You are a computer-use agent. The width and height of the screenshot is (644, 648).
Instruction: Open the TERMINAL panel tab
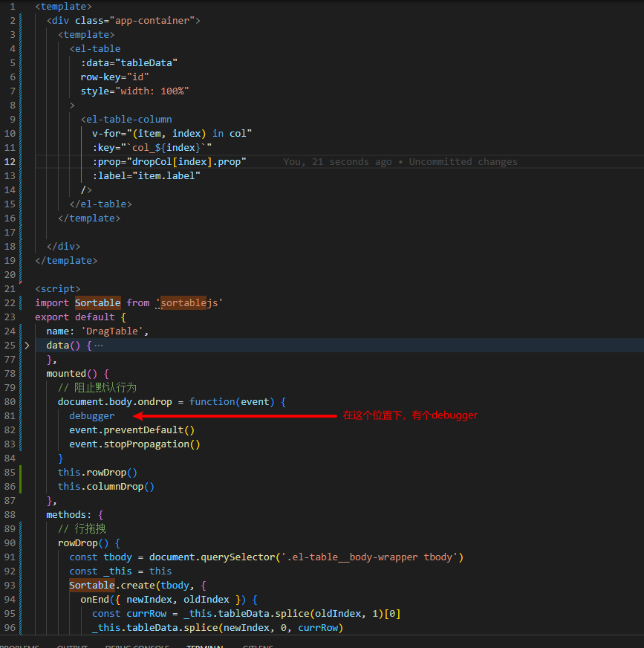206,646
